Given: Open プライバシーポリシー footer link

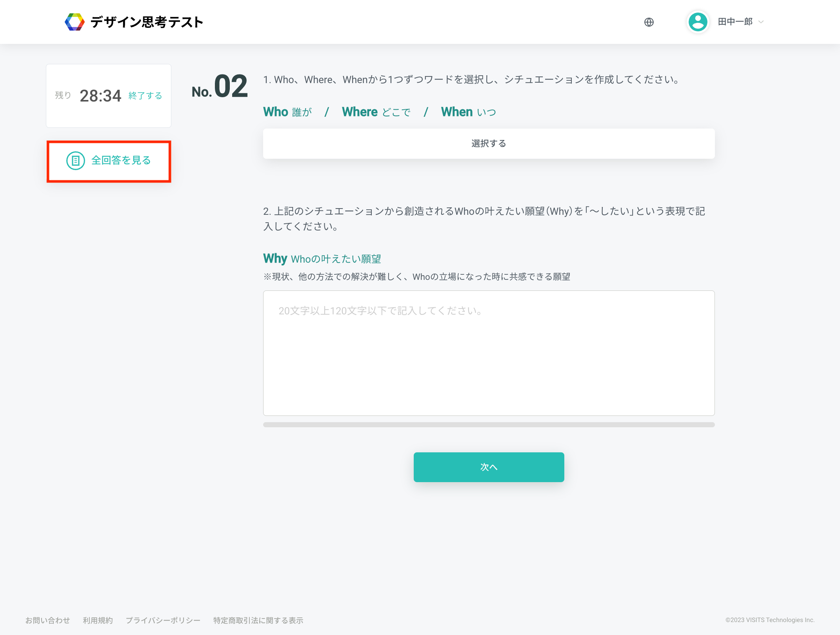Looking at the screenshot, I should (163, 620).
